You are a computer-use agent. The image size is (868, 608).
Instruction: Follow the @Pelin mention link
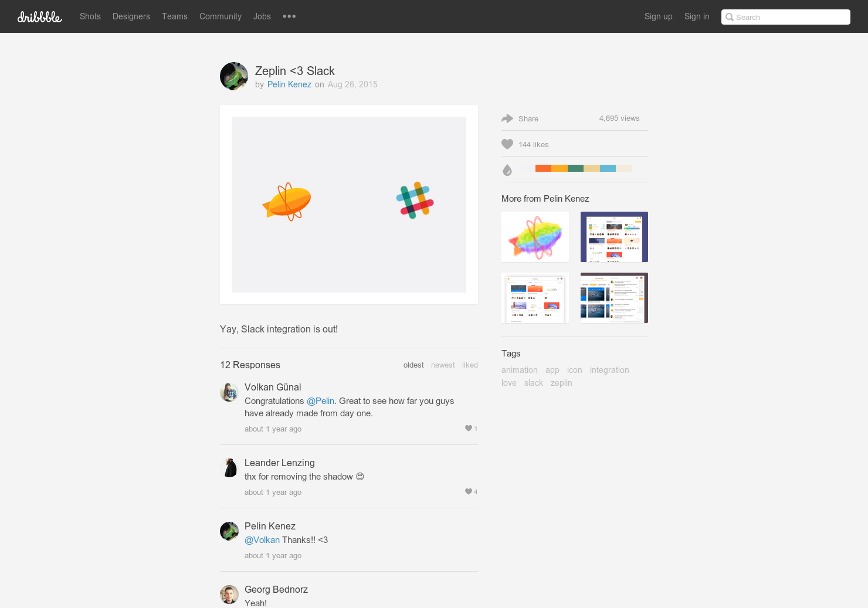[320, 400]
